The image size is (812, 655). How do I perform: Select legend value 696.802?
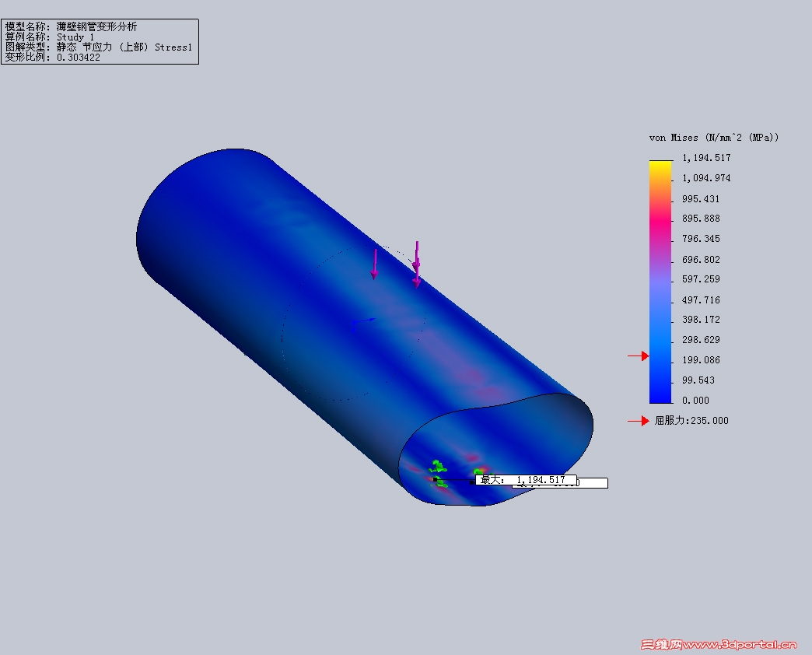[x=701, y=259]
